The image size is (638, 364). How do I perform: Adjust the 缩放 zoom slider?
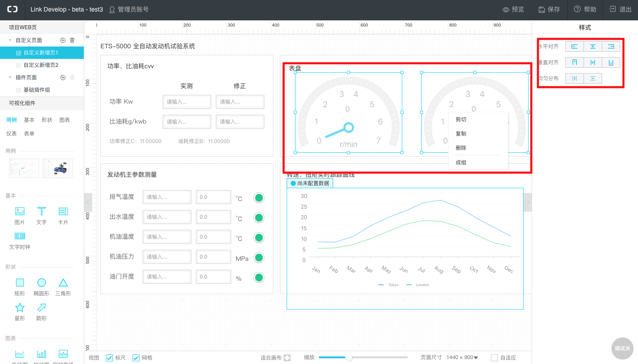[x=349, y=357]
